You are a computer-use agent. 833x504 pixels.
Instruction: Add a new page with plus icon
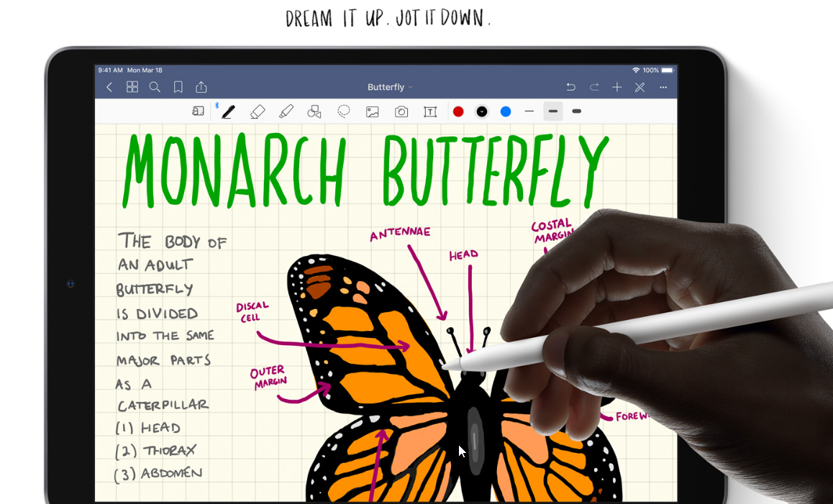[616, 87]
